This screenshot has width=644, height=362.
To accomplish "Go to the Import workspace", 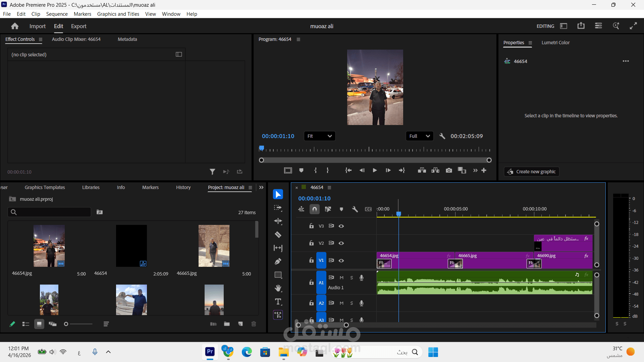I will tap(38, 26).
